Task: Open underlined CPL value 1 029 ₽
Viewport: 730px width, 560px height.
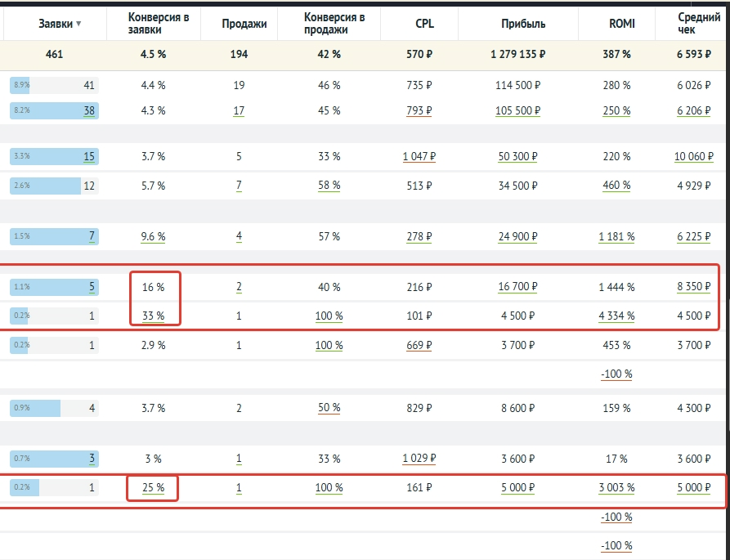Action: 419,459
